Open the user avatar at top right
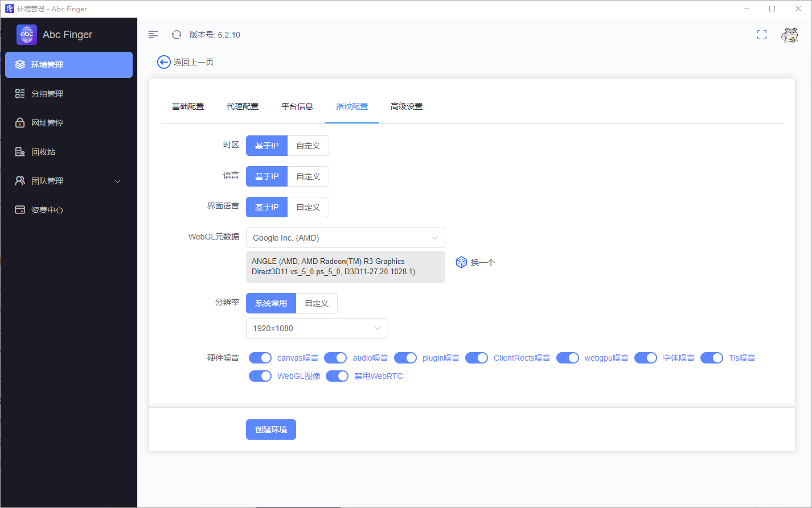 pos(789,35)
